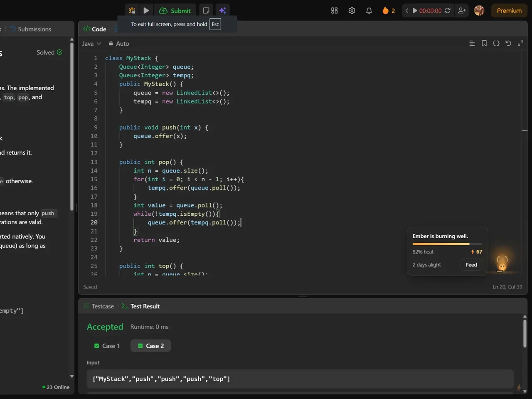Click the invite user icon
The height and width of the screenshot is (399, 532).
[x=462, y=10]
